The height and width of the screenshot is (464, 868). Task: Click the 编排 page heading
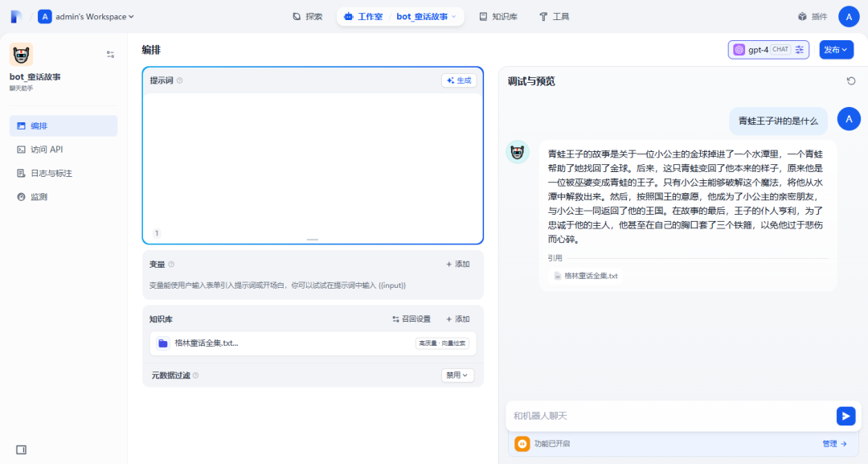coord(150,50)
